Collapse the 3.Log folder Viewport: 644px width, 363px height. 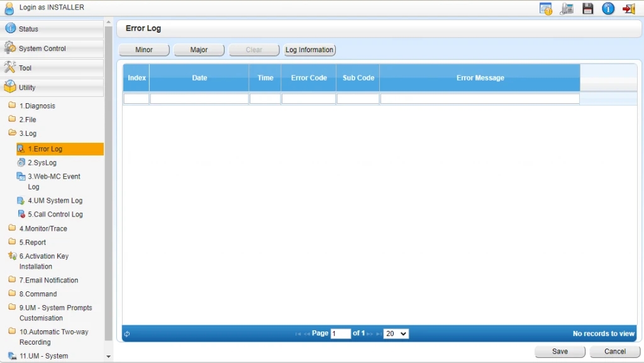pos(27,133)
